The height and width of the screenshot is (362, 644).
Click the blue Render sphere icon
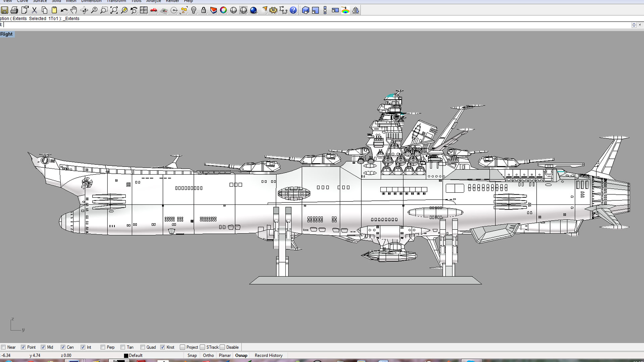click(x=254, y=10)
